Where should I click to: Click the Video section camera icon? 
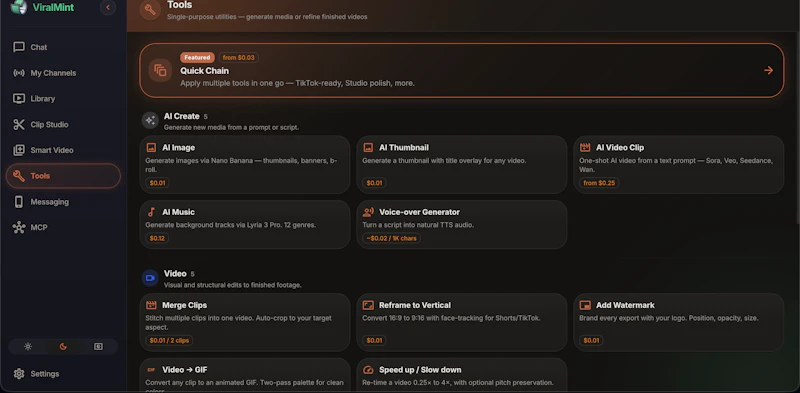pos(150,278)
